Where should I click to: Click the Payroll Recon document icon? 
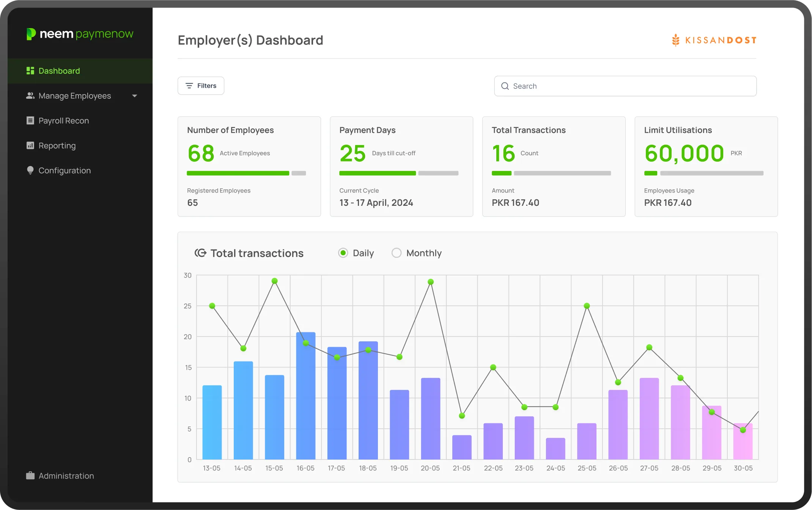[30, 121]
